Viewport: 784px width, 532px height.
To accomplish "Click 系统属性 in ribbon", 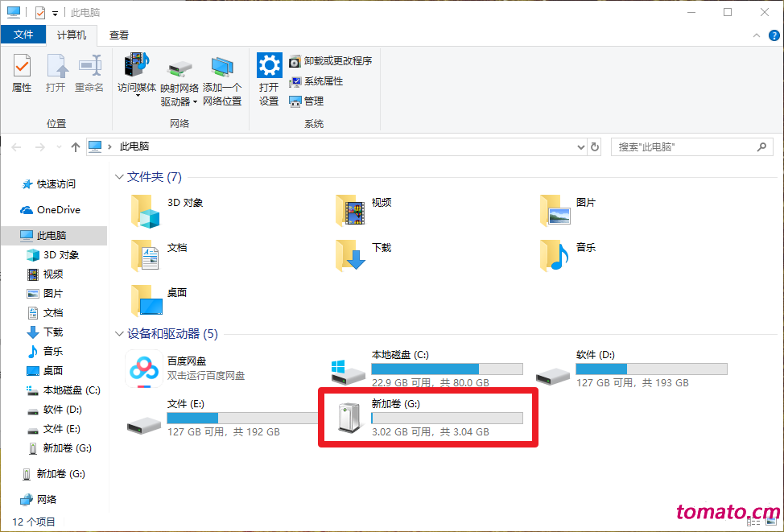I will pyautogui.click(x=316, y=81).
